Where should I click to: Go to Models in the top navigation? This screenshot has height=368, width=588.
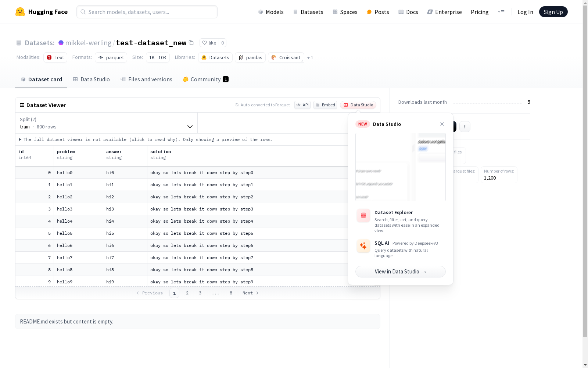tap(271, 12)
